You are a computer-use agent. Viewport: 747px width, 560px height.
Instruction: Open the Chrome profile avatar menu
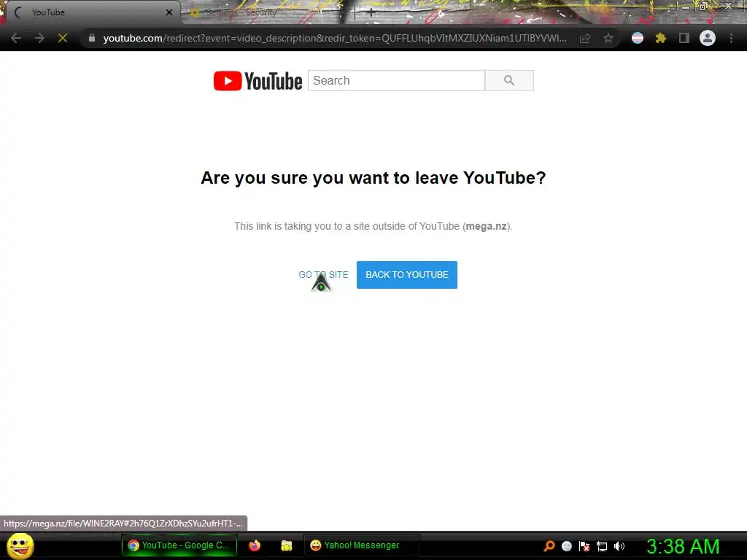pyautogui.click(x=708, y=38)
